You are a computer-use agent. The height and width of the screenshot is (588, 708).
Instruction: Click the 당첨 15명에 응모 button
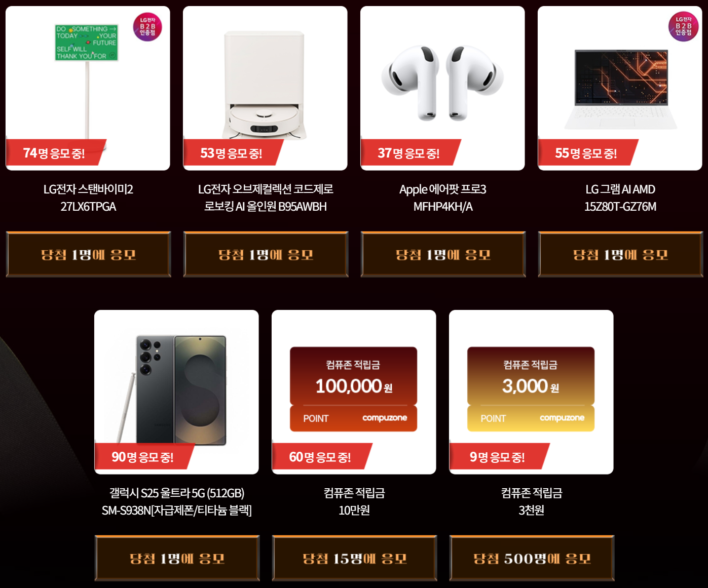point(354,558)
